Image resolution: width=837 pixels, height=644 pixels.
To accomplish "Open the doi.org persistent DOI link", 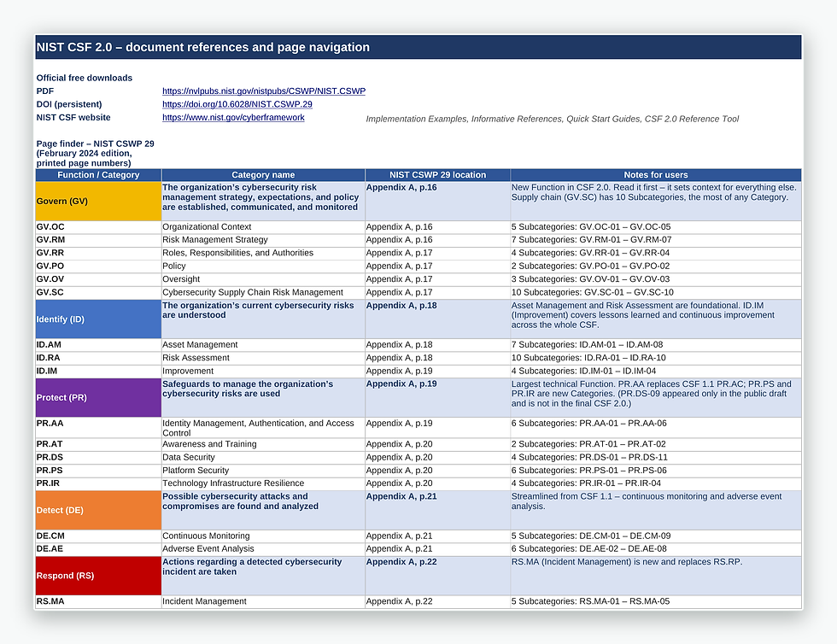I will (x=237, y=104).
